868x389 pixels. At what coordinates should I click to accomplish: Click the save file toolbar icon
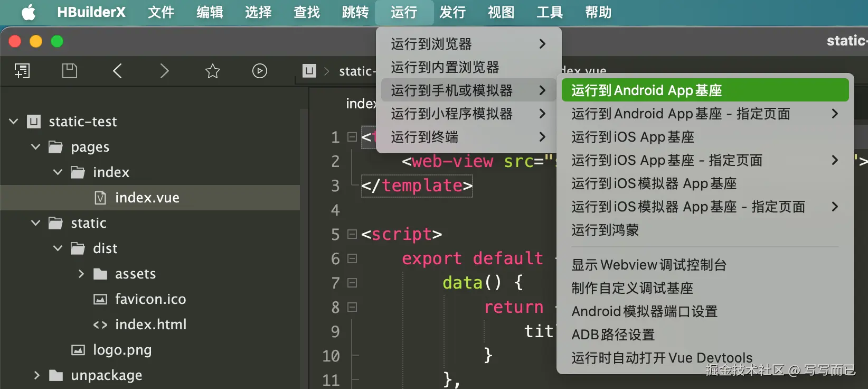(x=70, y=71)
